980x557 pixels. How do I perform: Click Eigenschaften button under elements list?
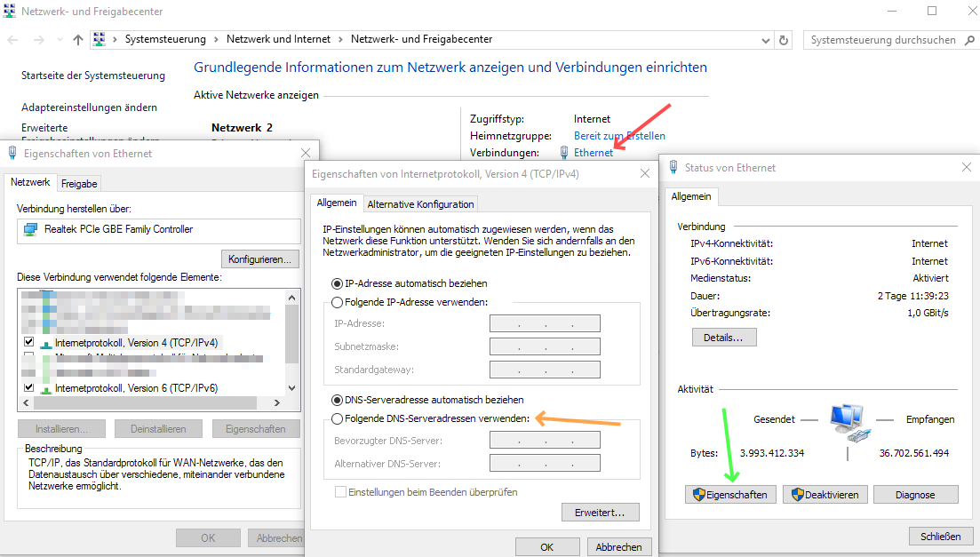pos(256,429)
